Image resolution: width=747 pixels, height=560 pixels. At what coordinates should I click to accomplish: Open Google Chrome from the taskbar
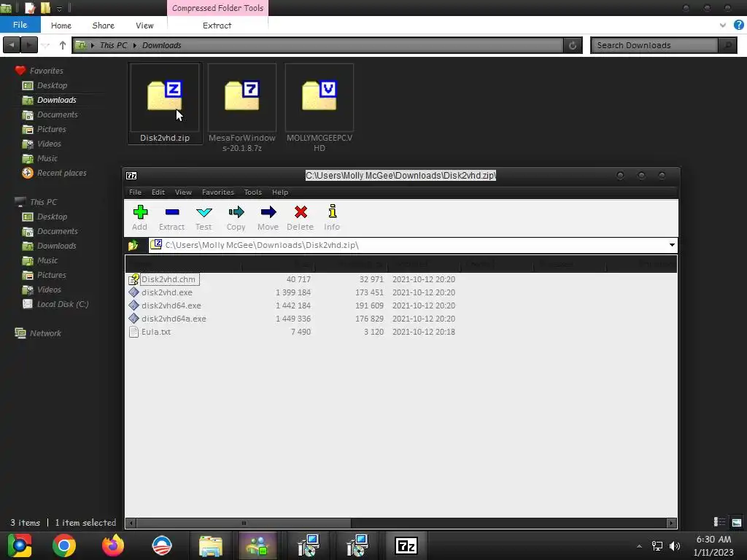[64, 545]
